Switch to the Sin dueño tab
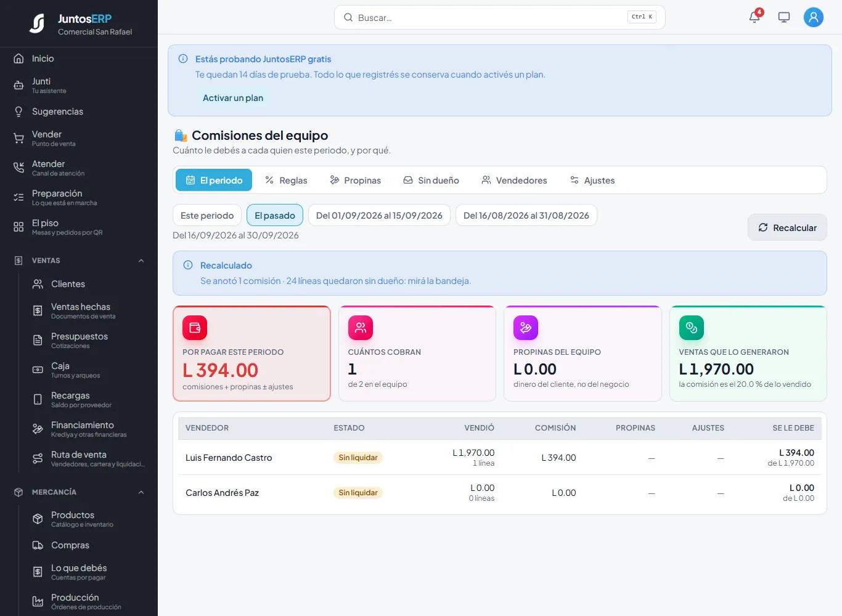This screenshot has width=842, height=616. pos(431,180)
